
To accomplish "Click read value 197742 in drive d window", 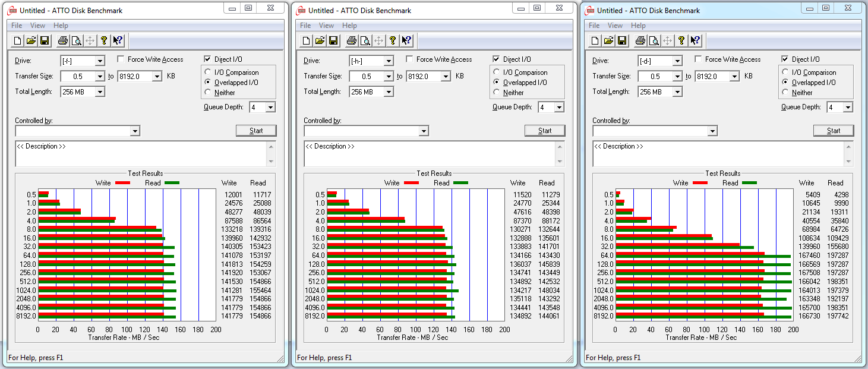I will [838, 316].
